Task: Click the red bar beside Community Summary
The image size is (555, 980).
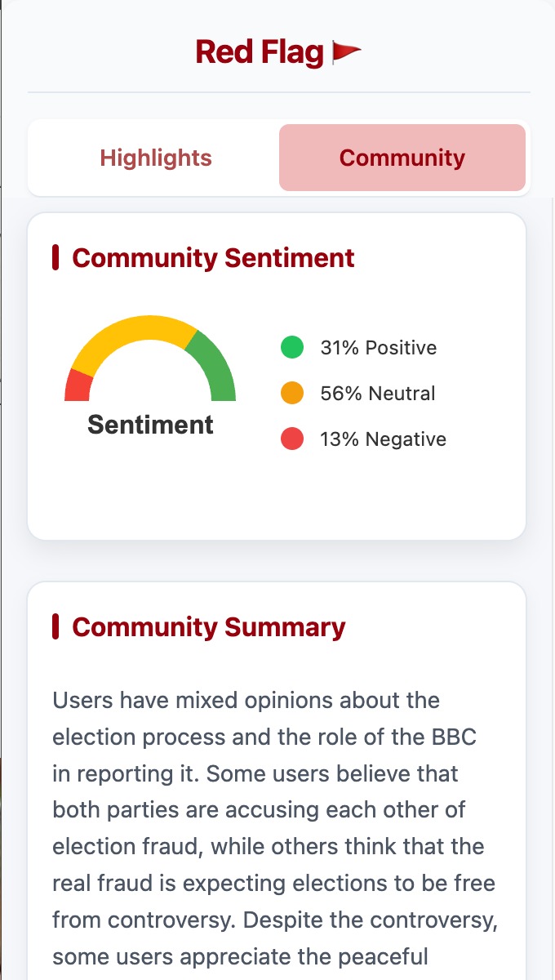Action: click(x=55, y=627)
